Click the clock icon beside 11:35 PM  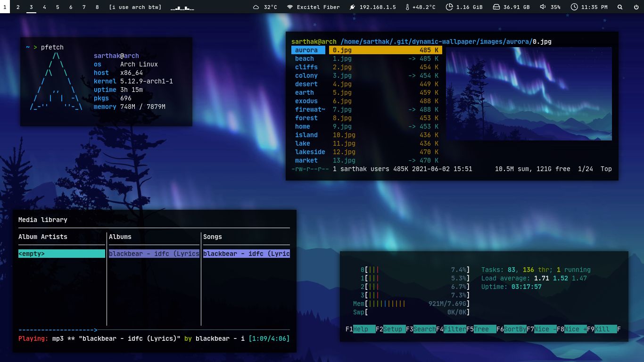coord(574,7)
